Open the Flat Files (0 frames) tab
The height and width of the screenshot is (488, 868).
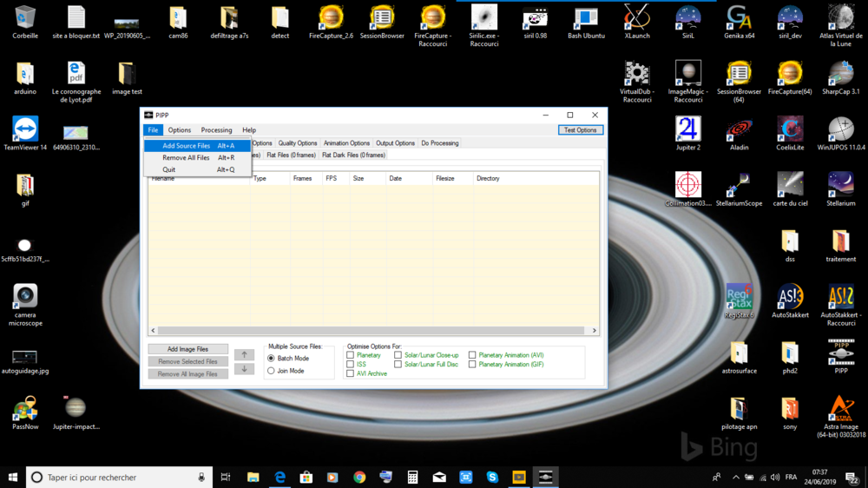click(x=291, y=155)
